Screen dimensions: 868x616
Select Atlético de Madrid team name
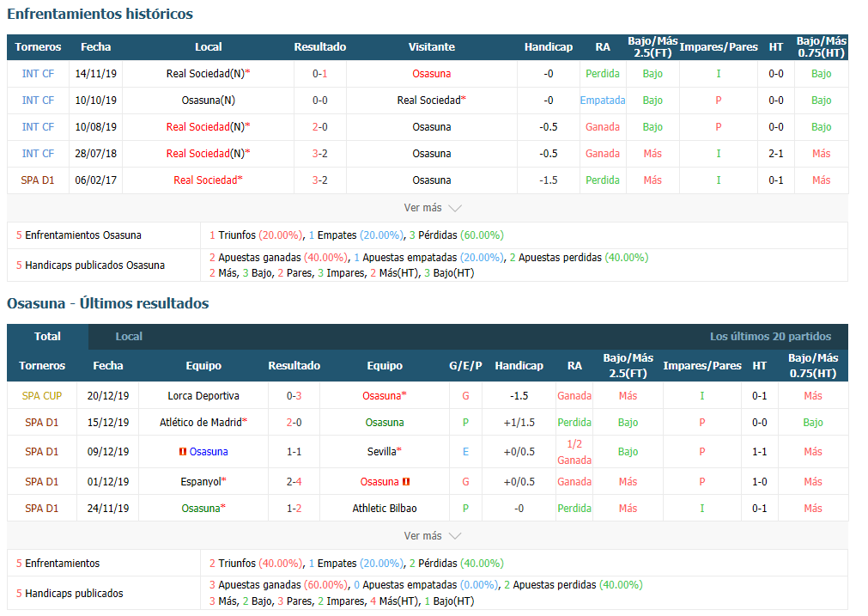pos(201,422)
